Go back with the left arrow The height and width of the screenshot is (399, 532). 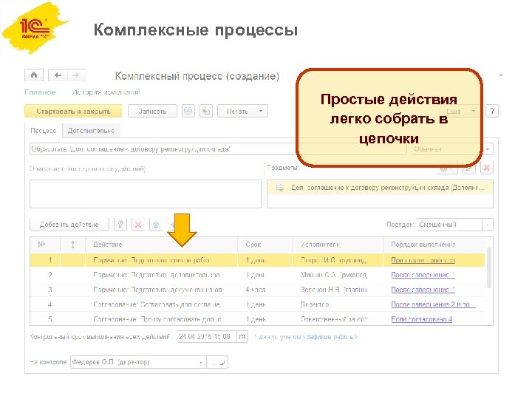click(58, 75)
